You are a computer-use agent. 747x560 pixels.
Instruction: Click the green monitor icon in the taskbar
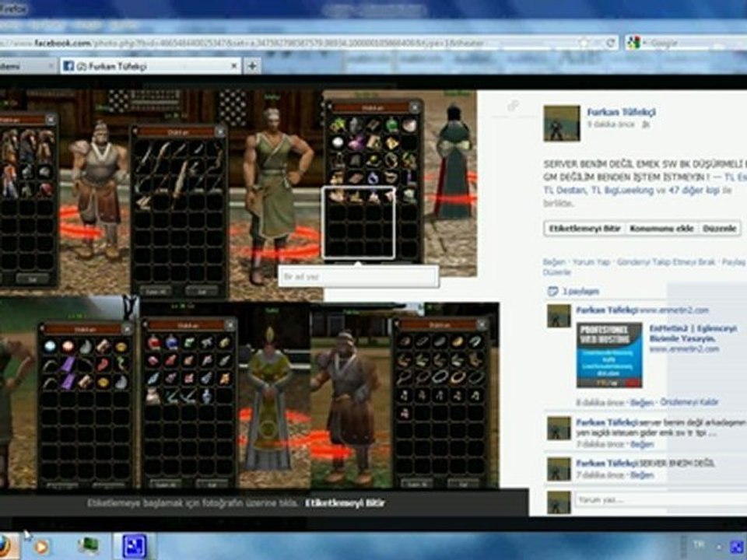pos(89,546)
